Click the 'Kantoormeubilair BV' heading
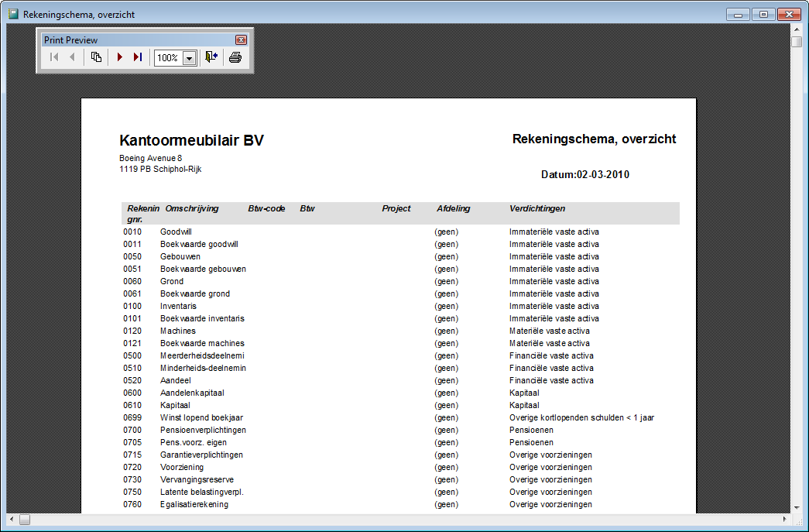Screen dimensions: 809x532 191,140
